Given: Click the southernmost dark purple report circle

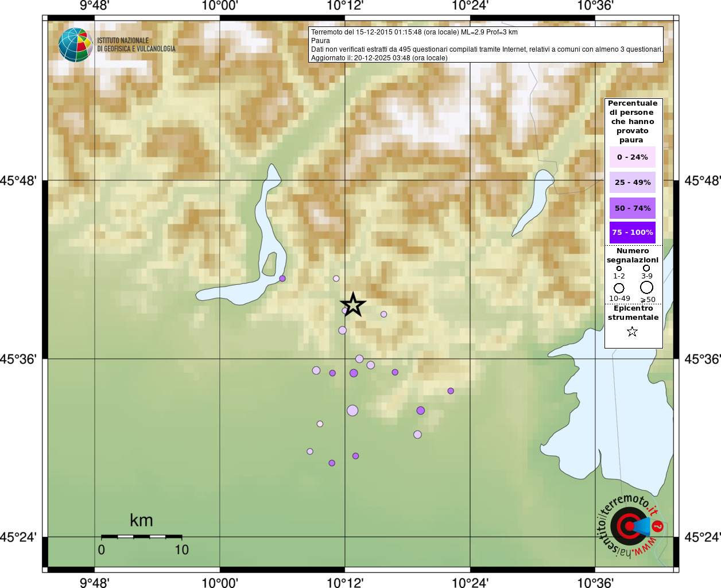Looking at the screenshot, I should click(x=332, y=463).
